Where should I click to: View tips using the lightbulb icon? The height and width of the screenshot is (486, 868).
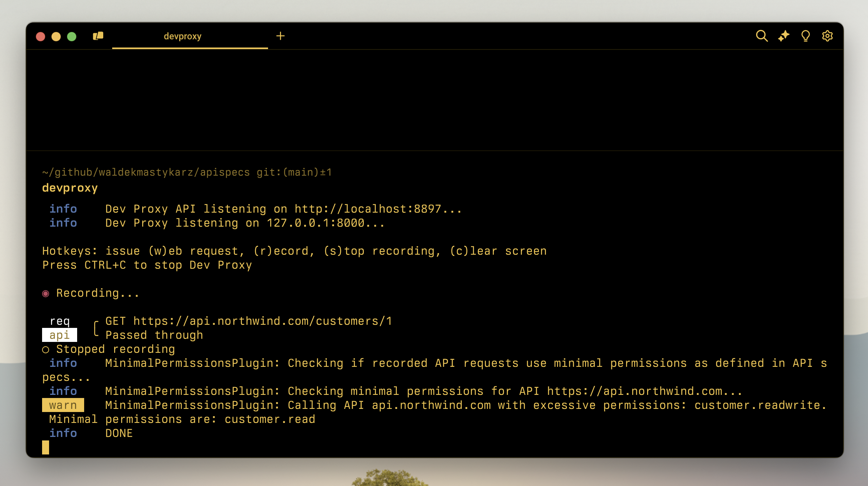(805, 36)
